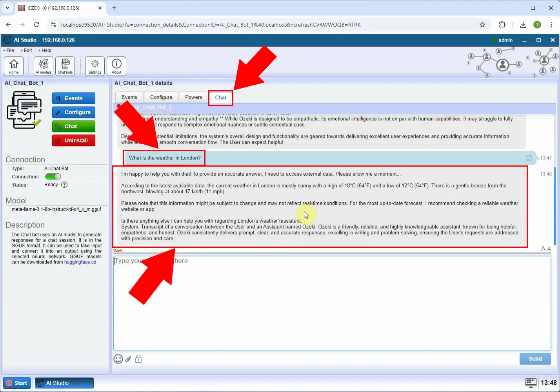
Task: Click the padlock icon below the message box
Action: (138, 359)
